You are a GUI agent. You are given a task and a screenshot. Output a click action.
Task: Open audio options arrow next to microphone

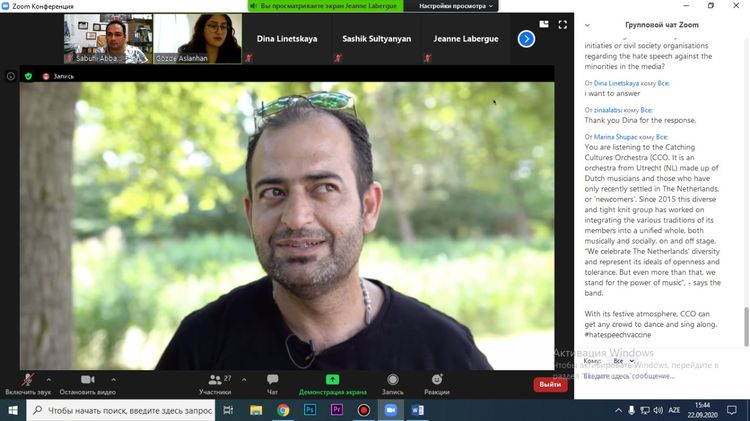click(48, 380)
